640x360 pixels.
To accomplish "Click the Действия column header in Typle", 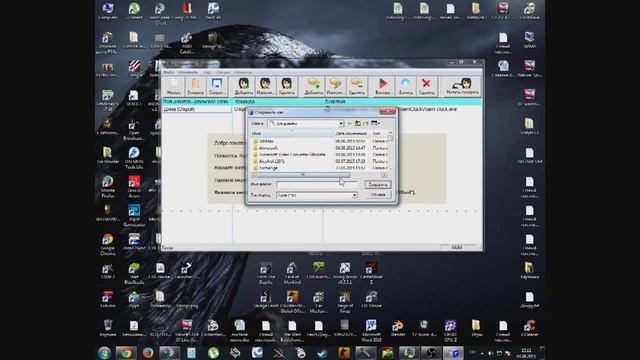I will click(x=335, y=101).
